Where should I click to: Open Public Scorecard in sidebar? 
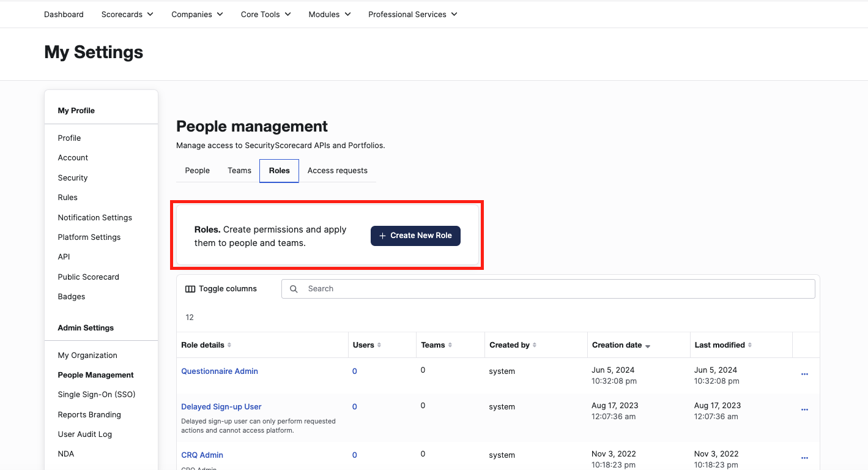click(x=88, y=277)
